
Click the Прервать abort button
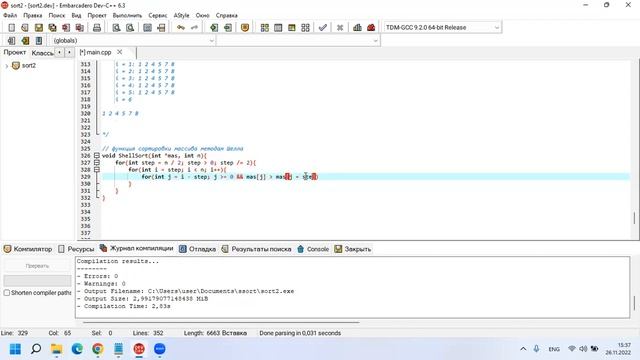(x=37, y=266)
